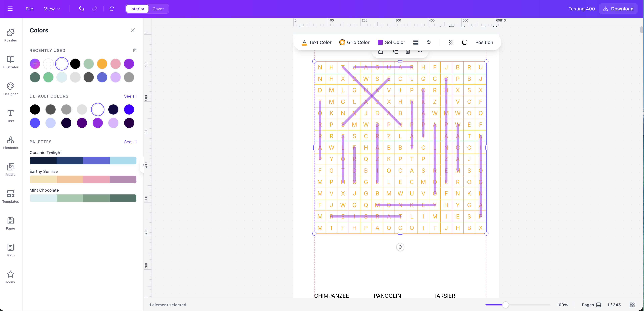Open more options via the three-dot menu
644x311 pixels.
click(420, 52)
